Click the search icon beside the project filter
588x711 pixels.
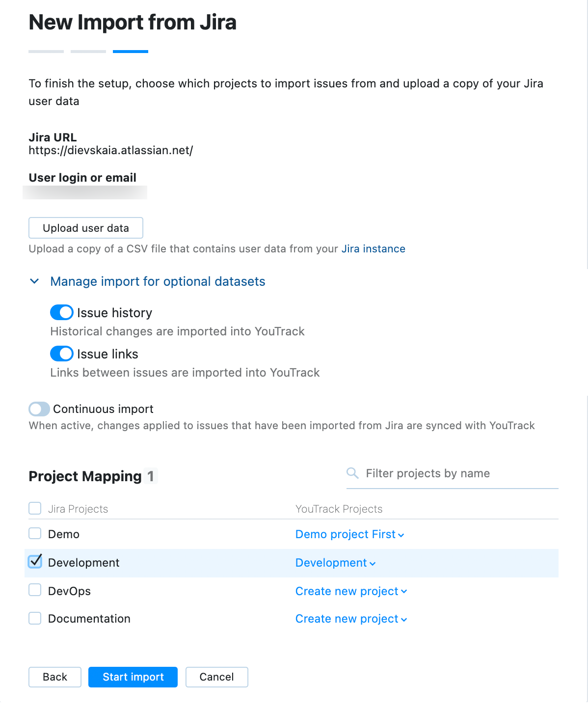point(352,473)
